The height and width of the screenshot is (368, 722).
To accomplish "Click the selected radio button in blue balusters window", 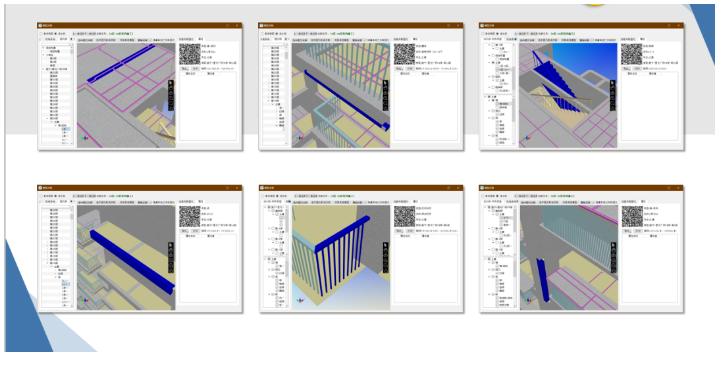I will [277, 196].
